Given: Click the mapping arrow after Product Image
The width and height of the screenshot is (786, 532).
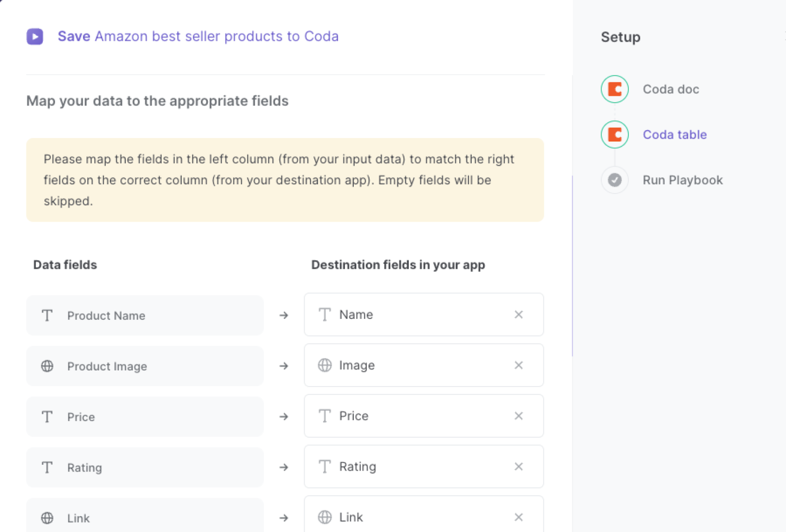Looking at the screenshot, I should coord(283,366).
